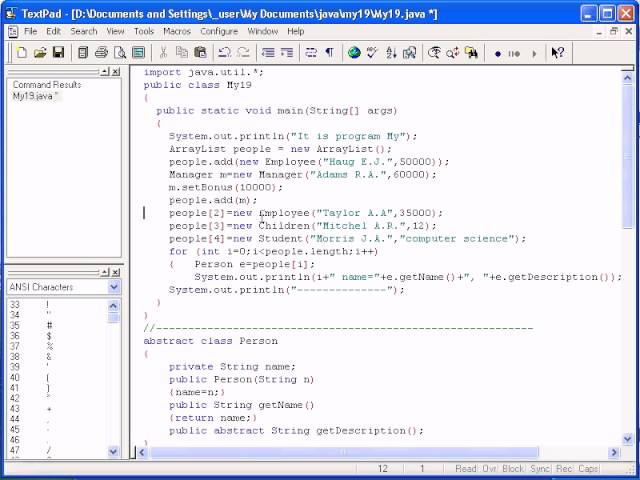Open the Search menu
This screenshot has width=640, height=480.
[x=84, y=31]
